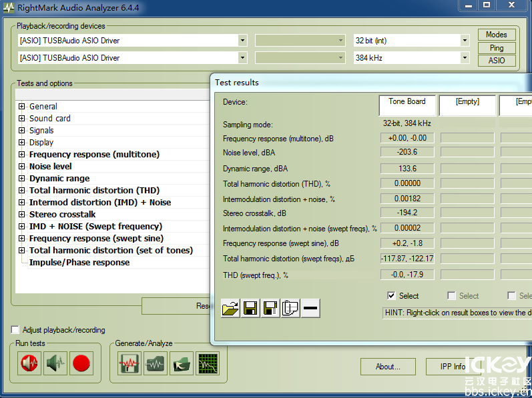This screenshot has width=532, height=398.
Task: Save results with the floppy disk icon
Action: 250,308
